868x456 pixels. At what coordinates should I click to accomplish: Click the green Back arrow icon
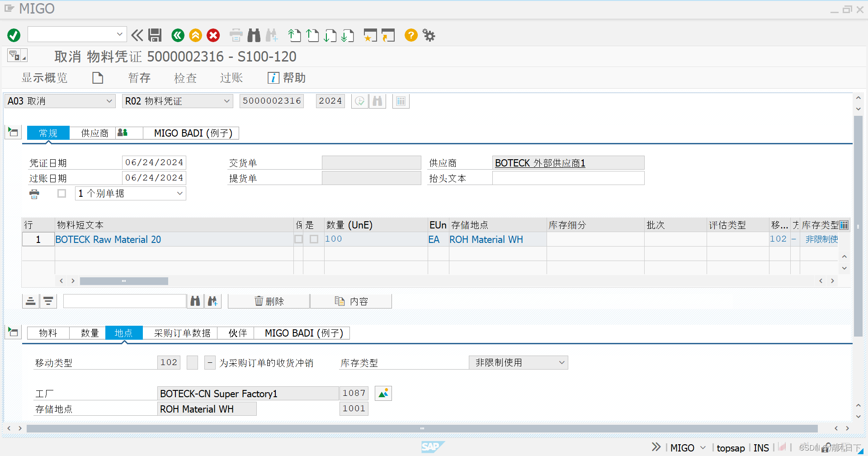pyautogui.click(x=178, y=35)
